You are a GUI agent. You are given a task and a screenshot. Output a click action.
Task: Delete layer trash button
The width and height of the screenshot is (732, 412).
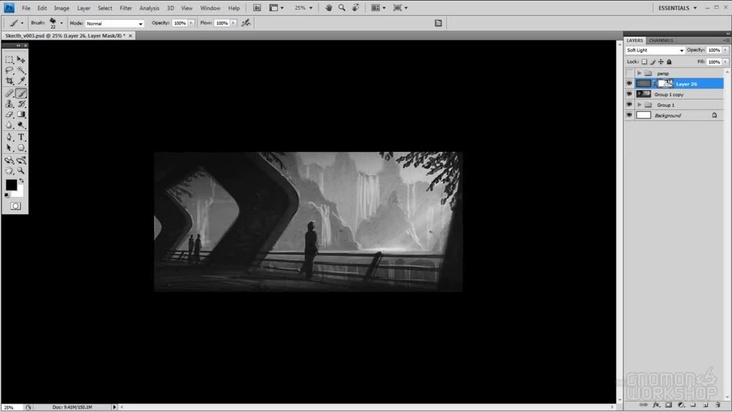click(718, 405)
